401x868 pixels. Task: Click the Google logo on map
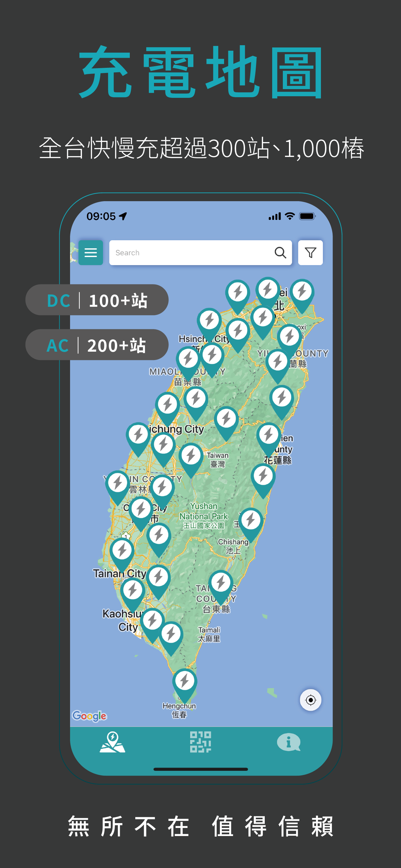(x=90, y=716)
